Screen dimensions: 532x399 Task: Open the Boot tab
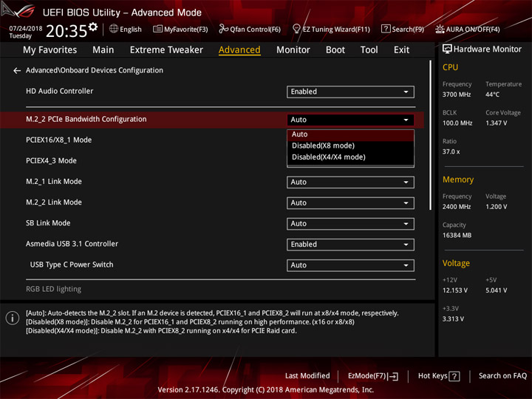coord(335,50)
